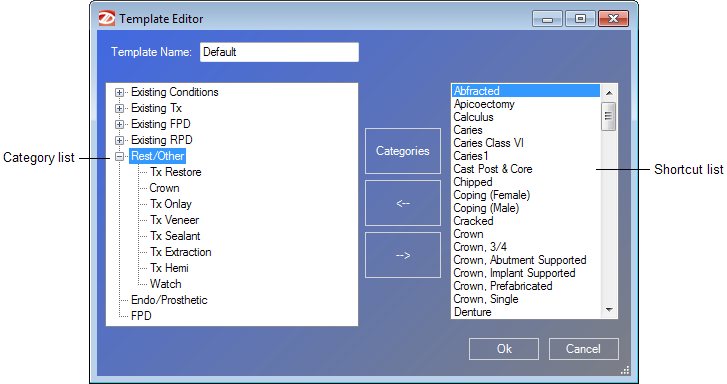Select Crown, Single shortcut
This screenshot has height=384, width=727.
tap(486, 299)
